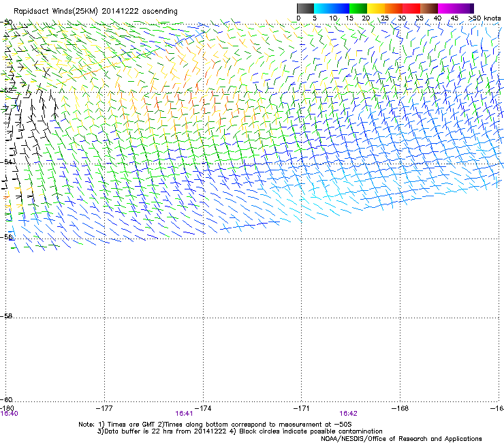Click the longitude label '-180'
The width and height of the screenshot is (504, 443).
click(x=7, y=408)
